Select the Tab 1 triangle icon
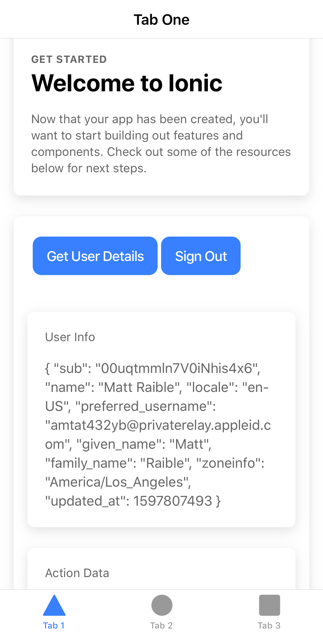The image size is (323, 644). click(x=54, y=605)
